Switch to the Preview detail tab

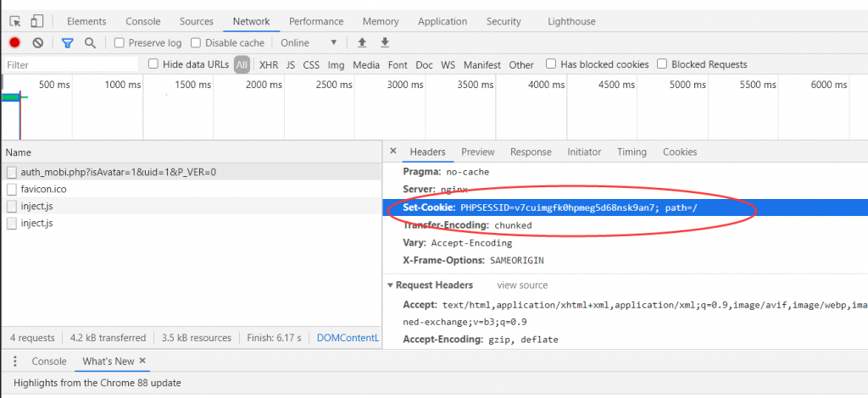(x=478, y=152)
